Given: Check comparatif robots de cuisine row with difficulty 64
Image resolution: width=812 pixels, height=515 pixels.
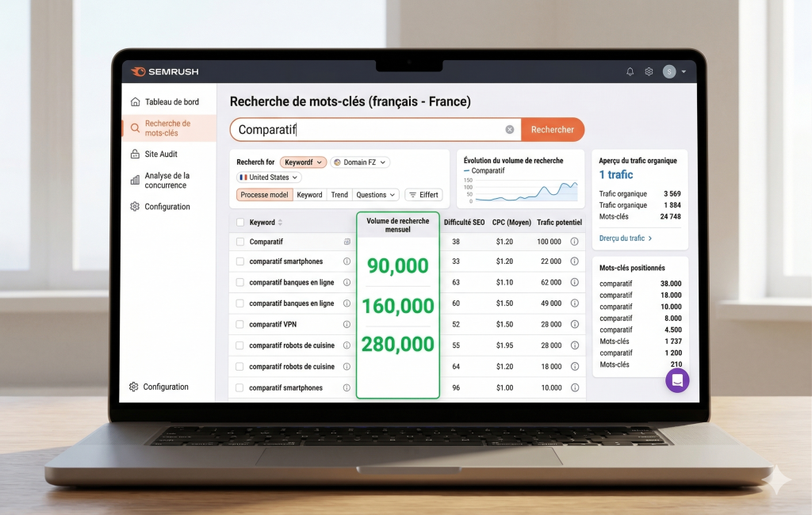Looking at the screenshot, I should point(239,367).
